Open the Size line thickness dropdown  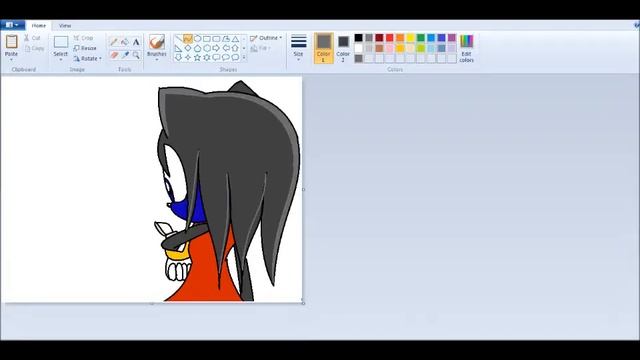click(x=298, y=48)
